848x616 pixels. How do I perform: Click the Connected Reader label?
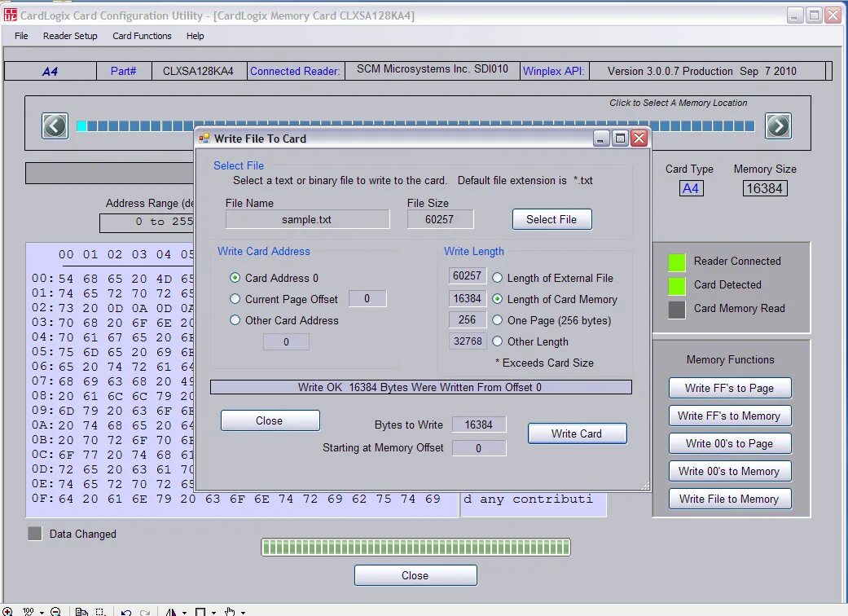(x=295, y=71)
